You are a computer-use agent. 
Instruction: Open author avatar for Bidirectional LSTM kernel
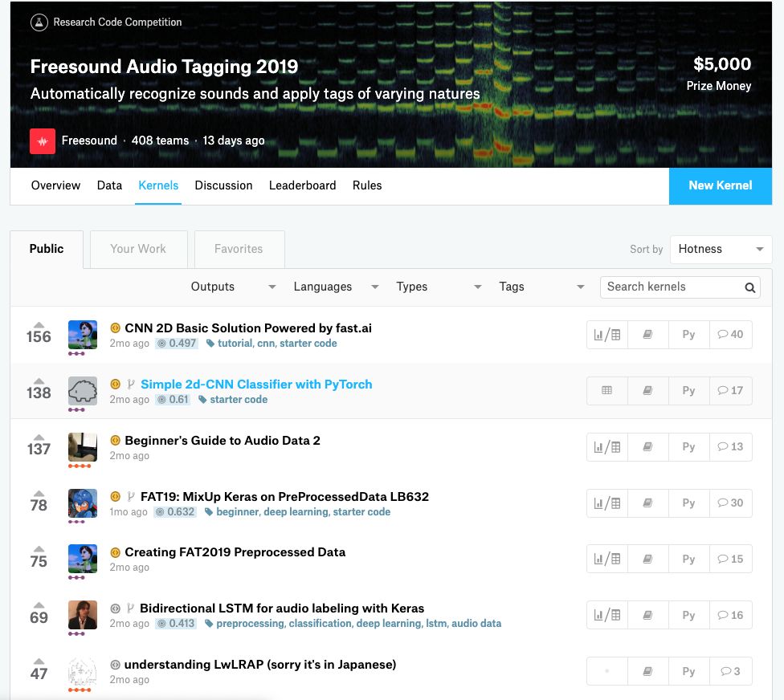pyautogui.click(x=83, y=615)
